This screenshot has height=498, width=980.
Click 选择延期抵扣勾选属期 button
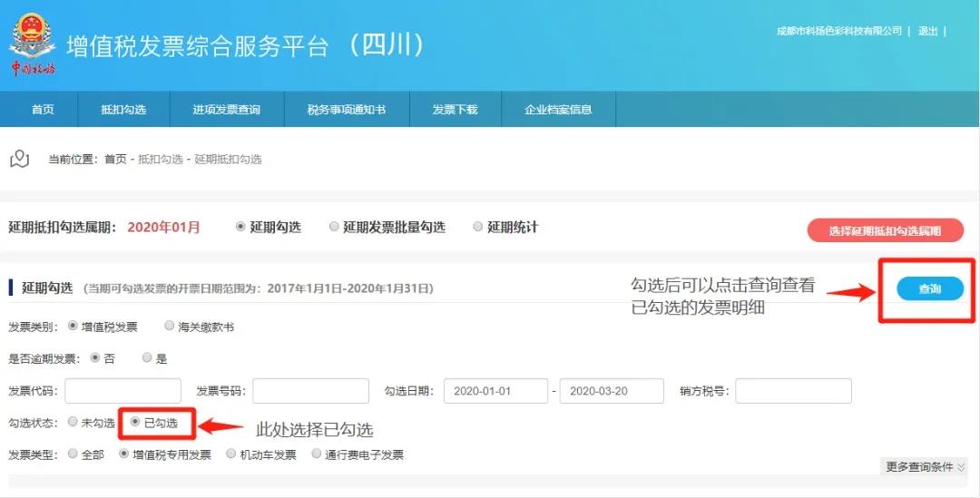coord(885,230)
